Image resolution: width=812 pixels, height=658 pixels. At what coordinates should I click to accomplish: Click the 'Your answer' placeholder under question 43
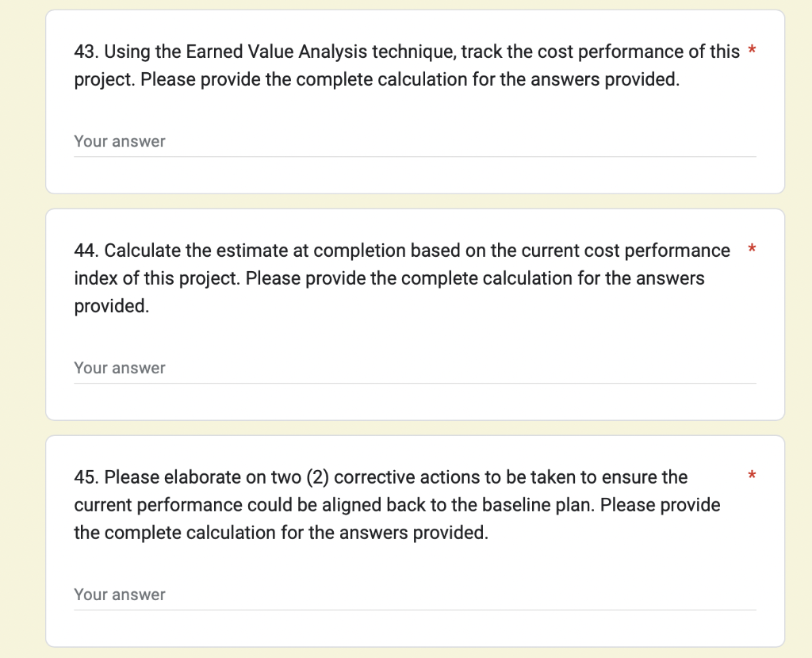(x=119, y=141)
